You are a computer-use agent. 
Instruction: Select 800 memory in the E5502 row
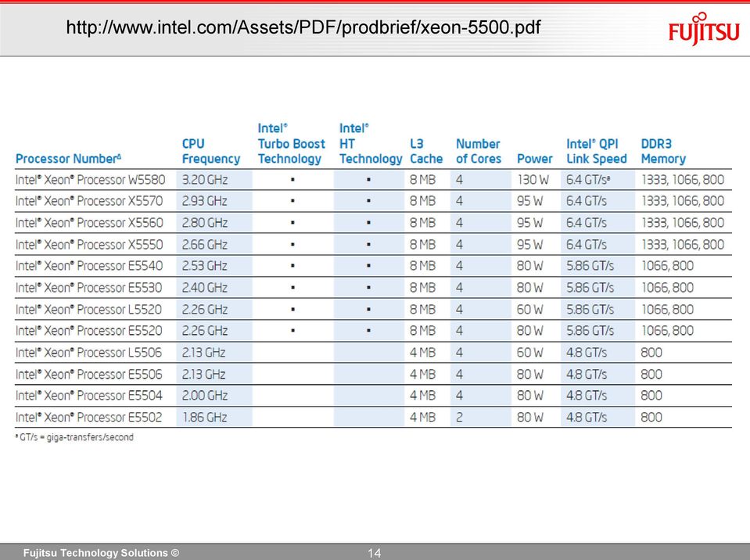tap(651, 418)
